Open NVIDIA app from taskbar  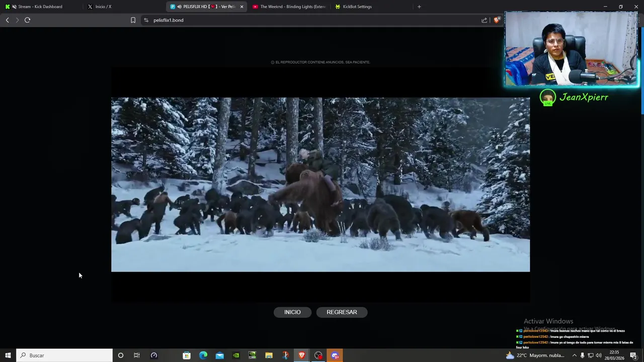pos(236,355)
